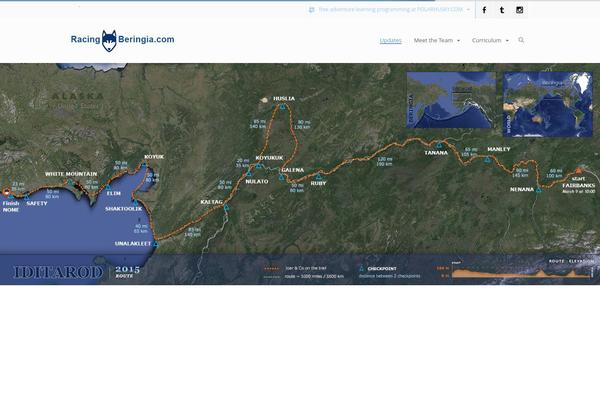This screenshot has height=400, width=600.
Task: Open the Curriculum menu
Action: click(486, 40)
